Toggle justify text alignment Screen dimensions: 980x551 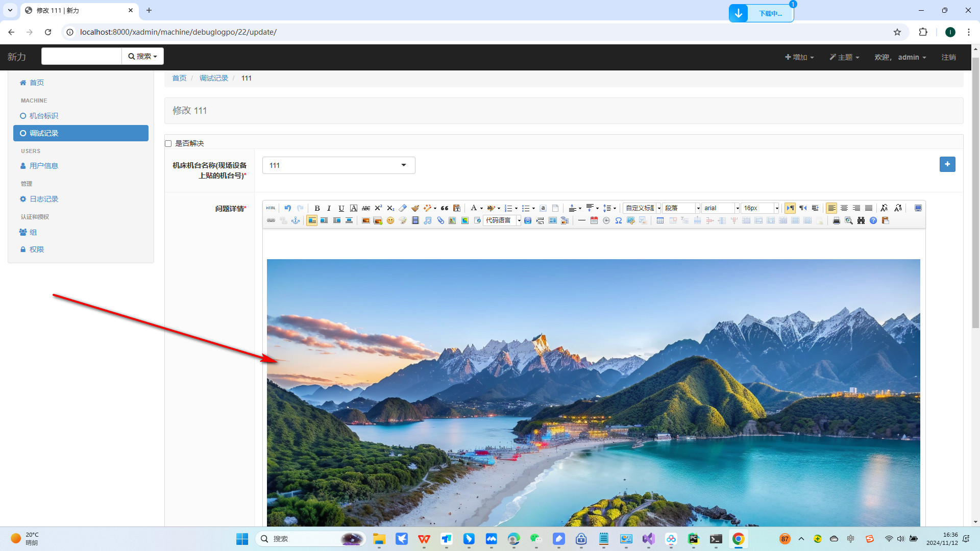(x=869, y=208)
